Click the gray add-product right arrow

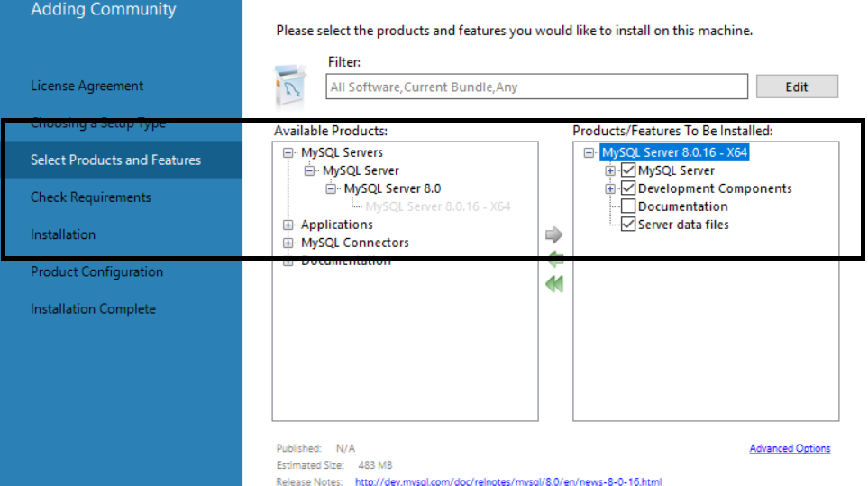pyautogui.click(x=553, y=234)
